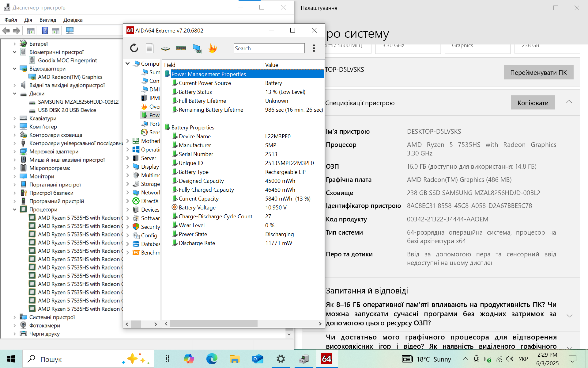Click the Пошук taskbar search box

pyautogui.click(x=88, y=359)
